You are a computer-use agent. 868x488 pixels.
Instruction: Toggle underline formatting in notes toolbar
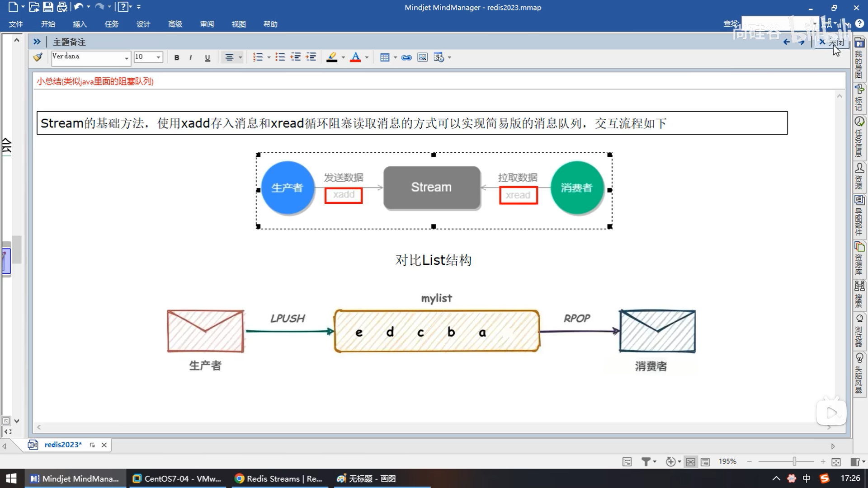208,57
